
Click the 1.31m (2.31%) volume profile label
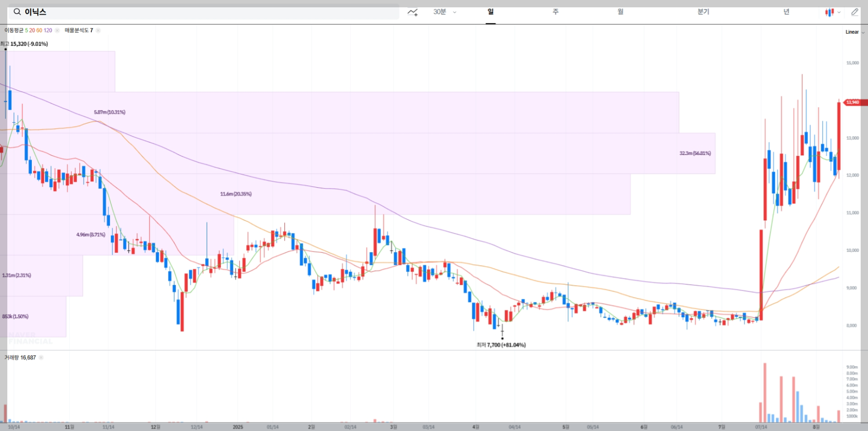click(x=17, y=276)
